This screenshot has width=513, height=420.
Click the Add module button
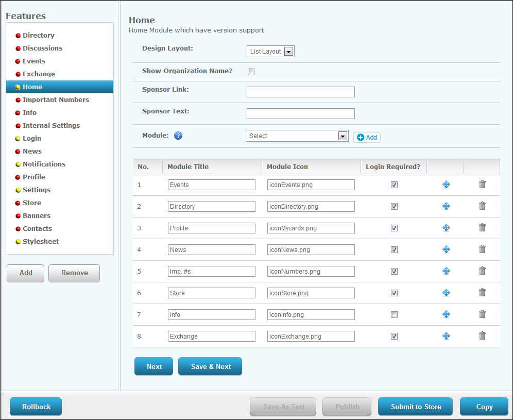367,137
